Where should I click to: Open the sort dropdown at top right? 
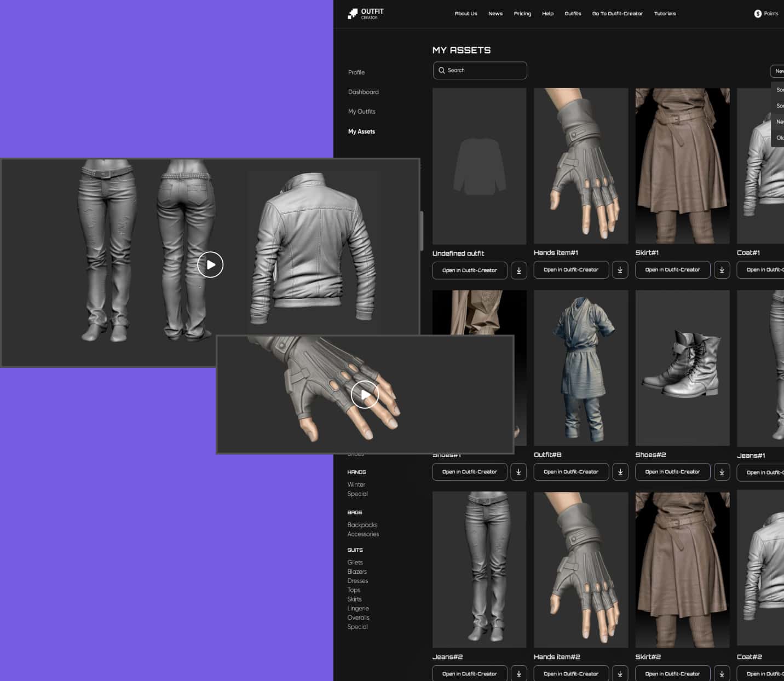[777, 71]
